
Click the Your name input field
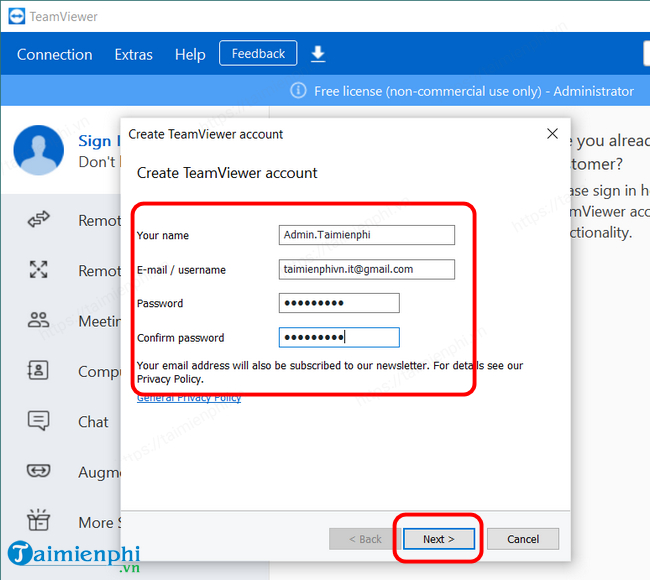[366, 235]
